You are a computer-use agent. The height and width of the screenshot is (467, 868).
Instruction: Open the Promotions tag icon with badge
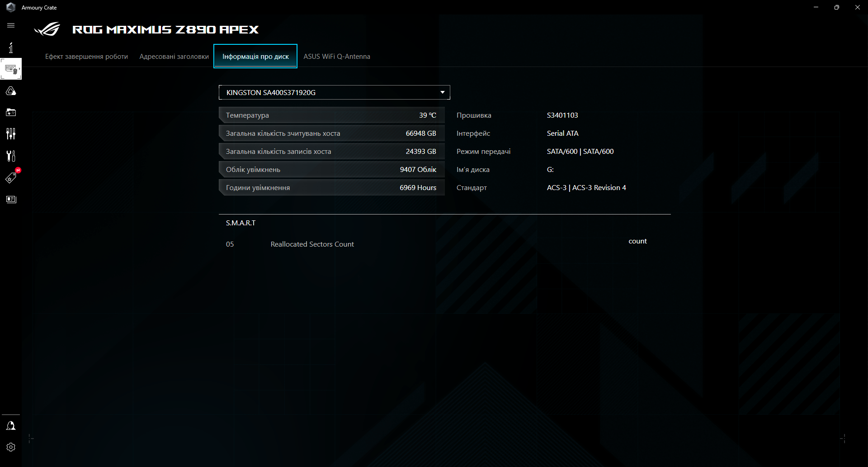click(11, 177)
